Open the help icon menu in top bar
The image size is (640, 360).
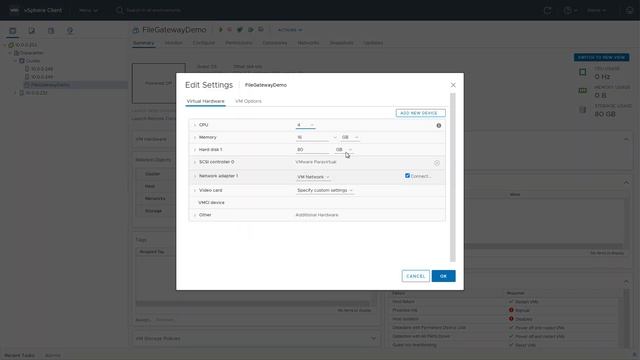coord(570,11)
